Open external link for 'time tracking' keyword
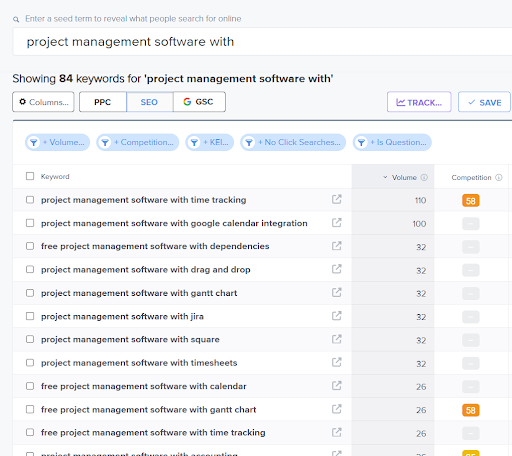 pyautogui.click(x=337, y=199)
